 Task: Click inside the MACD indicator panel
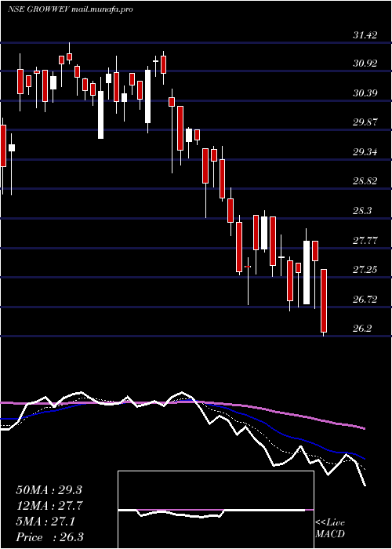point(216,510)
